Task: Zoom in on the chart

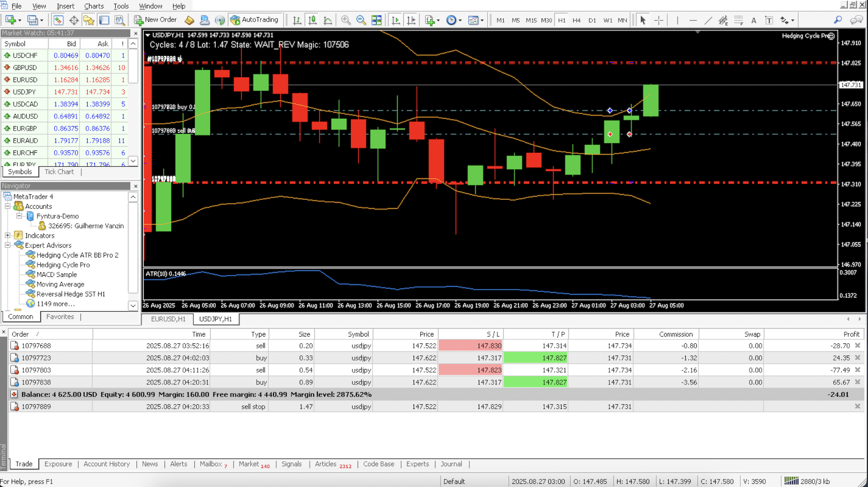Action: pos(346,20)
